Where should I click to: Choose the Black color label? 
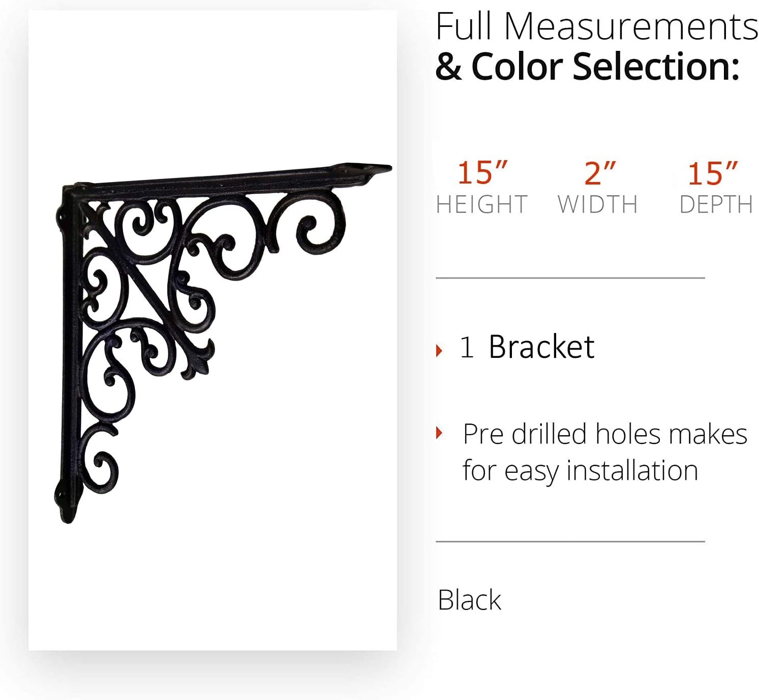(x=469, y=600)
